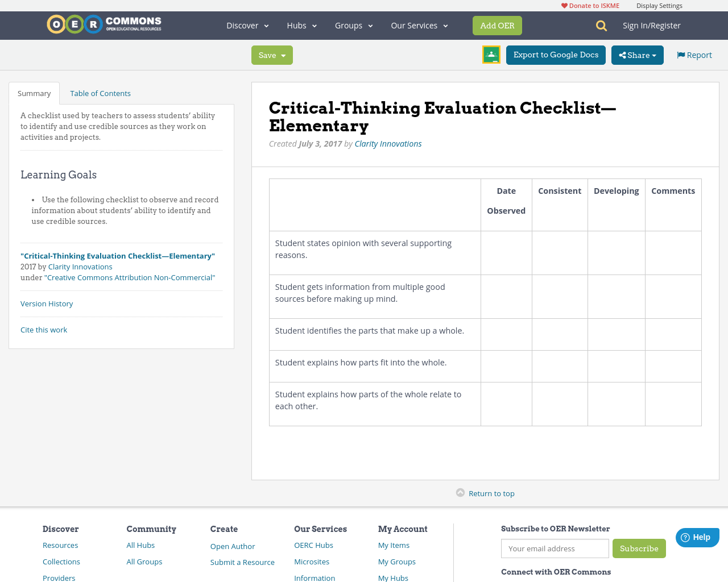Open the Hubs dropdown

click(x=301, y=25)
